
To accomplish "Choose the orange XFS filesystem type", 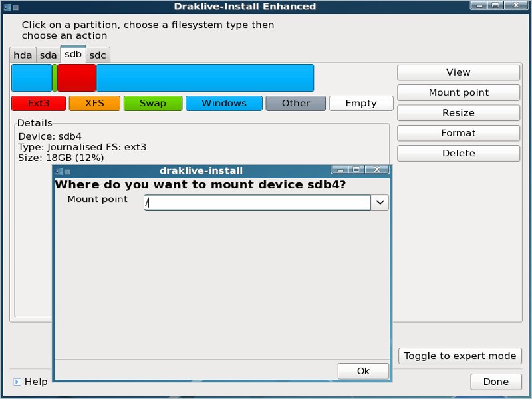I will click(94, 103).
